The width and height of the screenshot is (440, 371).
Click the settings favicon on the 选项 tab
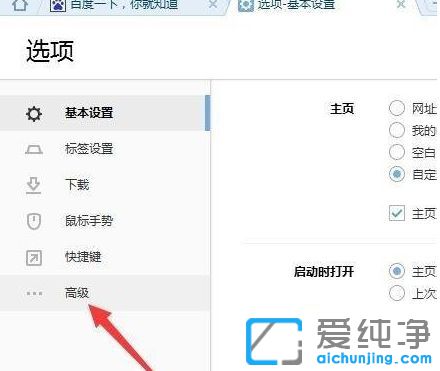pos(246,5)
